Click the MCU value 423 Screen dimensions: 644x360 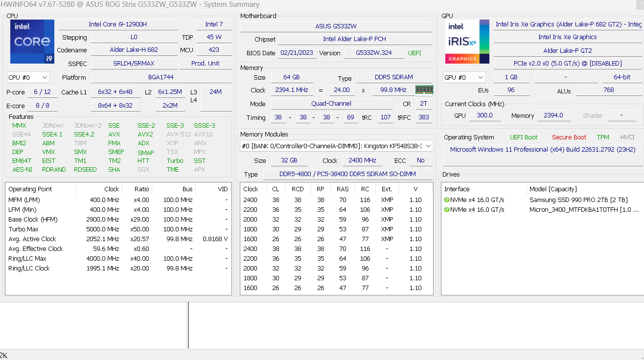pos(214,50)
